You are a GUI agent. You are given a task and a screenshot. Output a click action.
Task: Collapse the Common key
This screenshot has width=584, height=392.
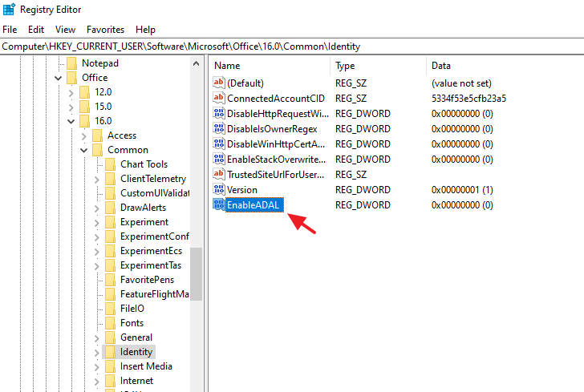(84, 151)
